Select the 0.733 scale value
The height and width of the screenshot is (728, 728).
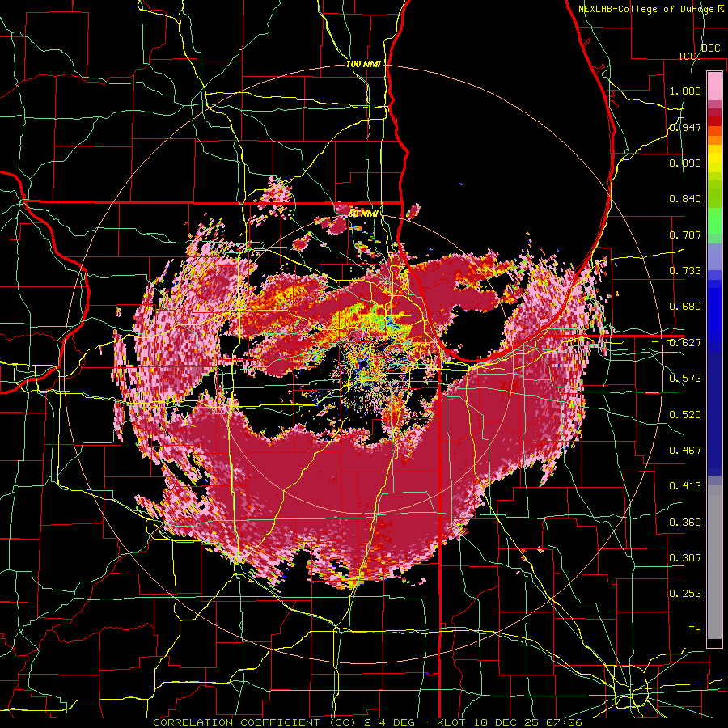point(685,271)
